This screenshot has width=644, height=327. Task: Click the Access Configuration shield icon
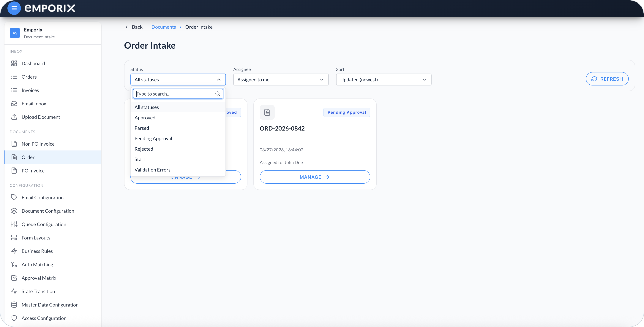coord(14,318)
